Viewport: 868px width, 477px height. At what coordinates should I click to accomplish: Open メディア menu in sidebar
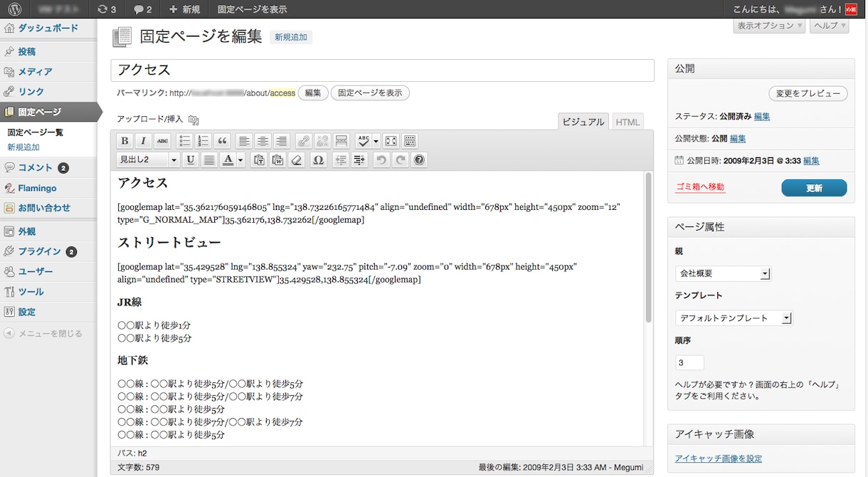click(x=48, y=72)
